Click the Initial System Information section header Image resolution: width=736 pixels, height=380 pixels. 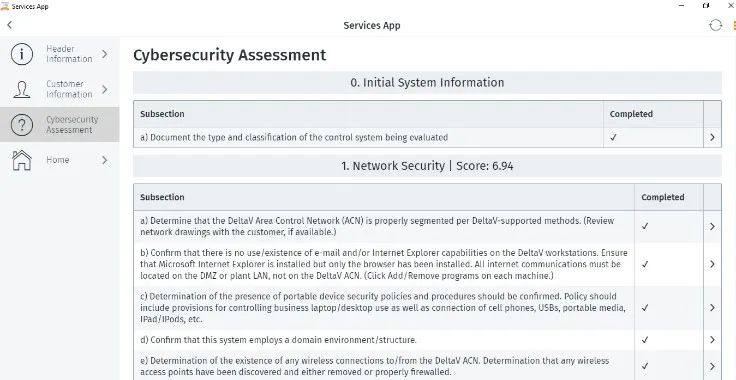click(x=427, y=83)
